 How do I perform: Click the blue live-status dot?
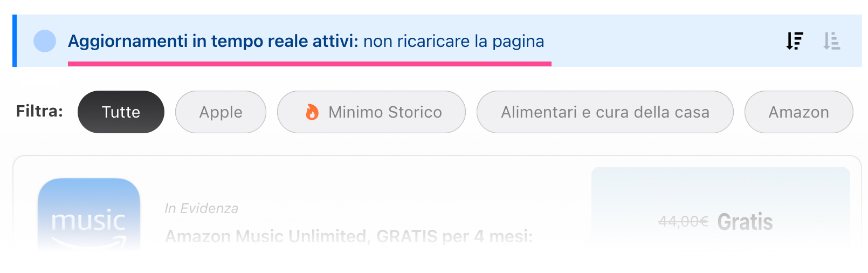[45, 41]
